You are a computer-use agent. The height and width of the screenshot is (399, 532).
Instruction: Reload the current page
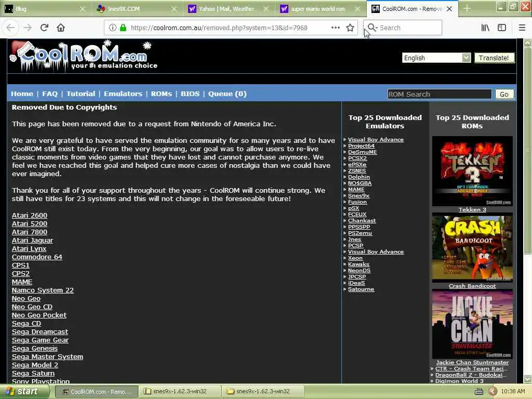[x=44, y=28]
